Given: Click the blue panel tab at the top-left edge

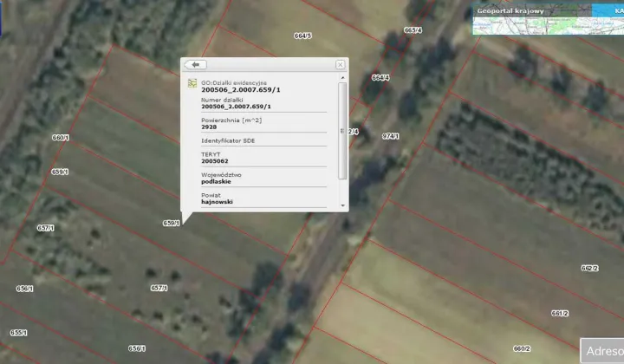Looking at the screenshot, I should (3, 17).
